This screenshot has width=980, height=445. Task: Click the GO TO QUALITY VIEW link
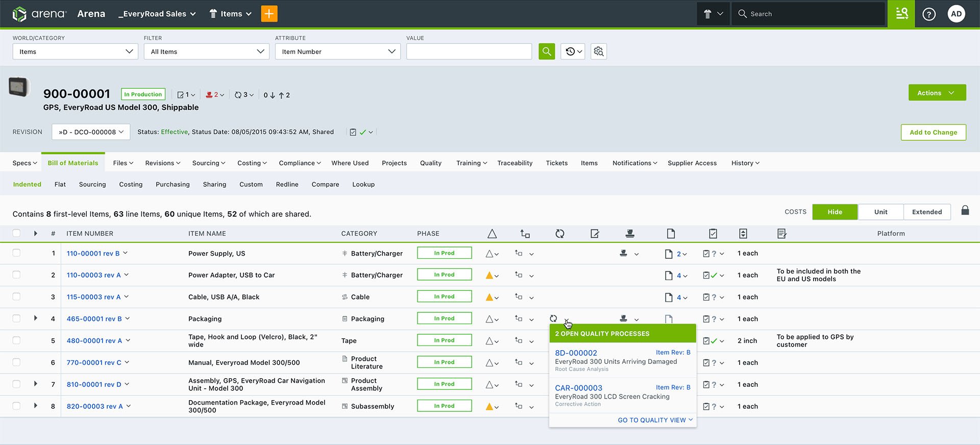655,420
